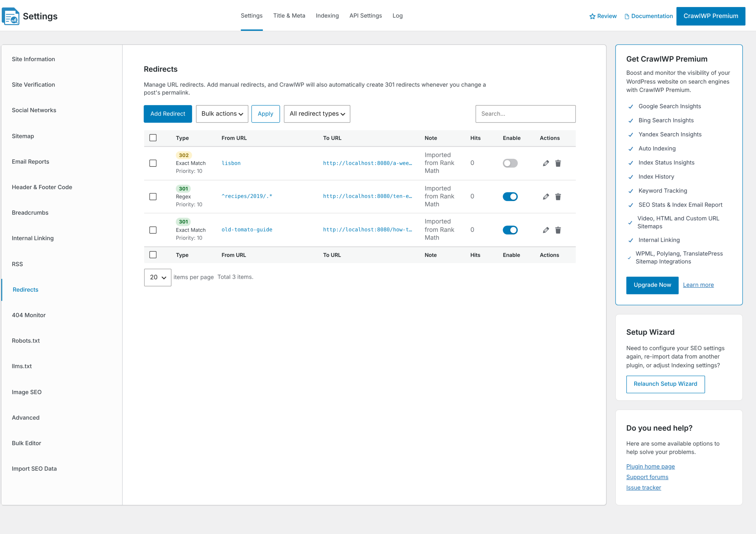
Task: Open 404 Monitor in sidebar
Action: tap(29, 315)
